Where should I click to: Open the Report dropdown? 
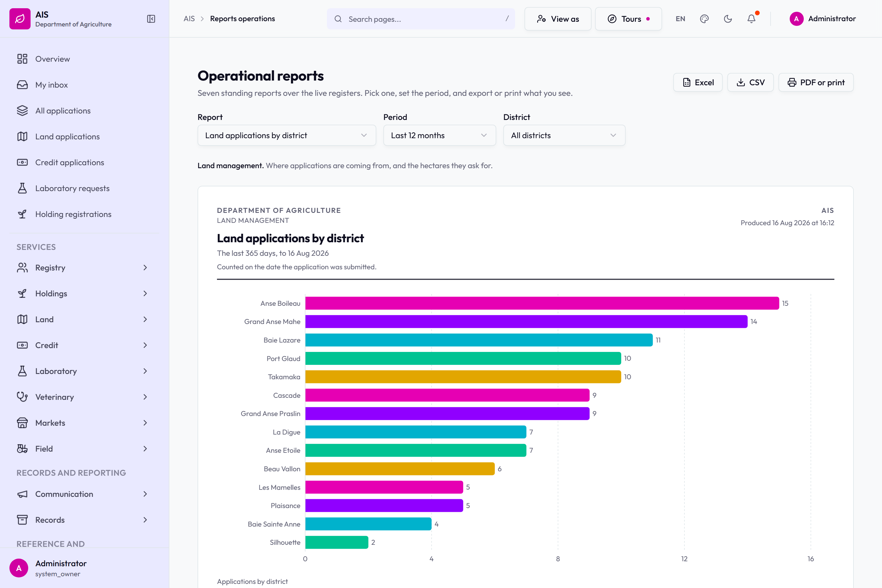(286, 135)
